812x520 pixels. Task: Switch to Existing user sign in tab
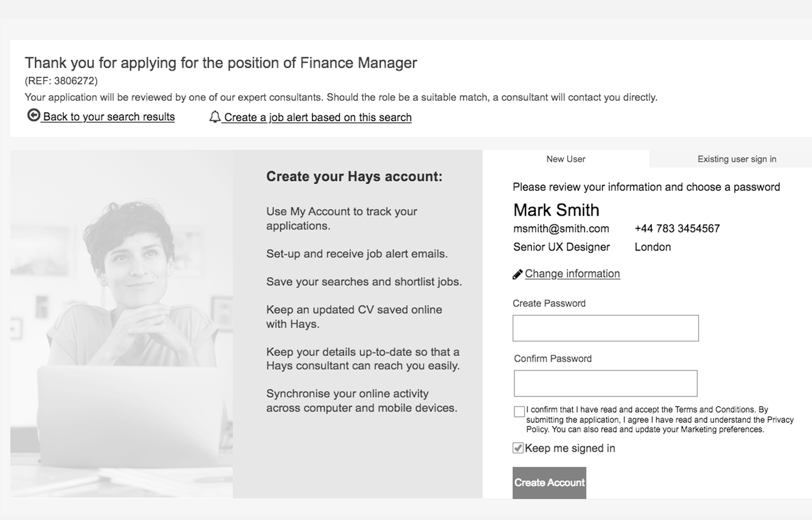point(737,159)
